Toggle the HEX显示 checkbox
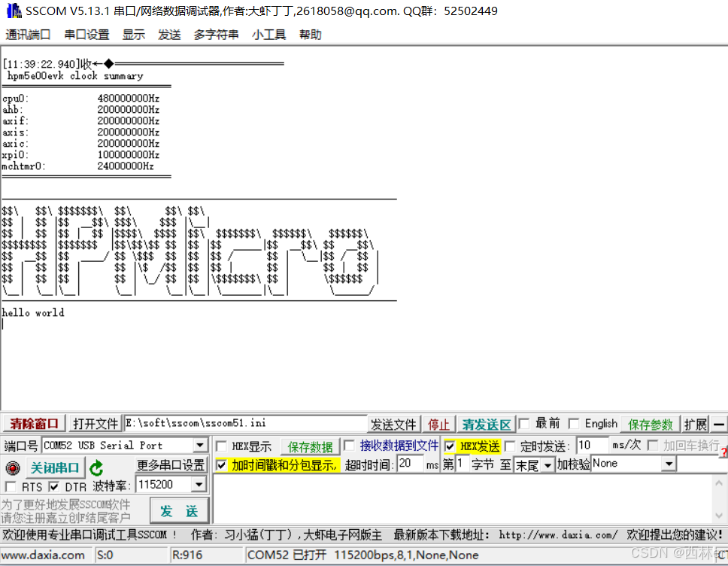The height and width of the screenshot is (566, 728). (x=221, y=446)
